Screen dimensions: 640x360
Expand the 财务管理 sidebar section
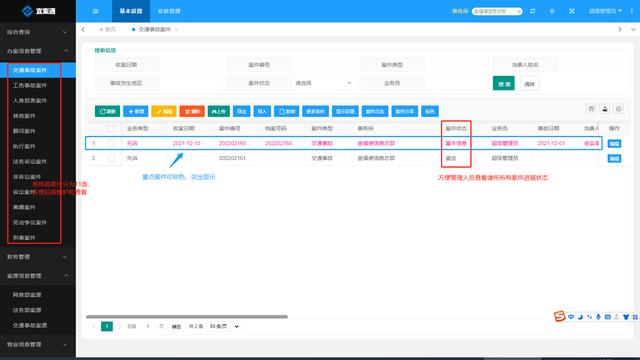coord(38,257)
